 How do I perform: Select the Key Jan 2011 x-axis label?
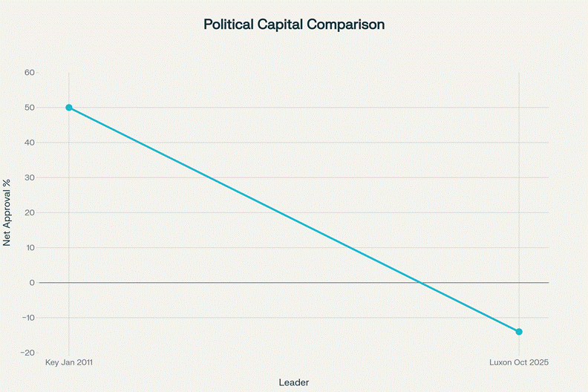69,362
